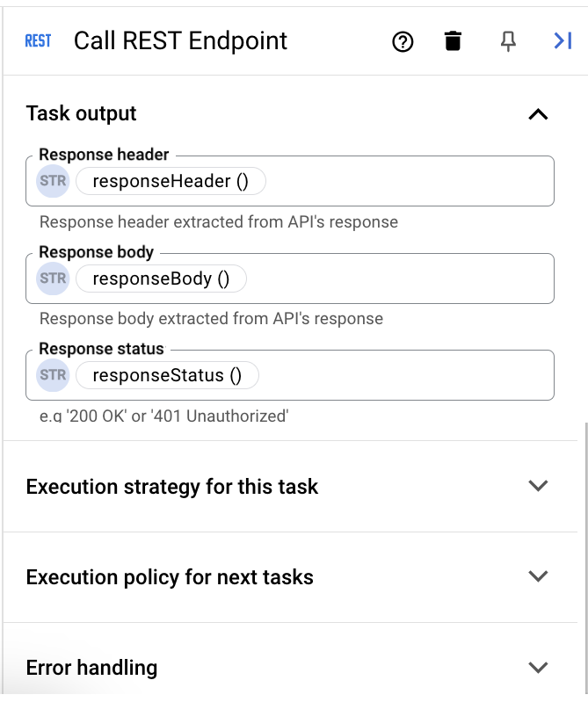This screenshot has height=702, width=588.
Task: Click inside the Response status field
Action: tap(404, 375)
